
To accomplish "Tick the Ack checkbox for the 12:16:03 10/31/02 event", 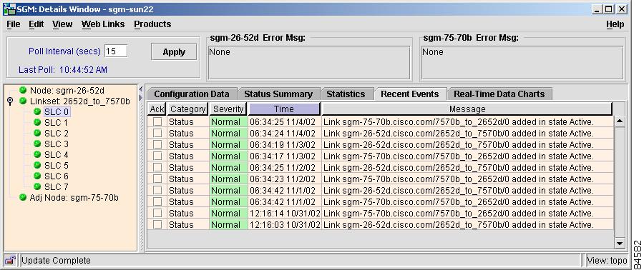I will (157, 224).
